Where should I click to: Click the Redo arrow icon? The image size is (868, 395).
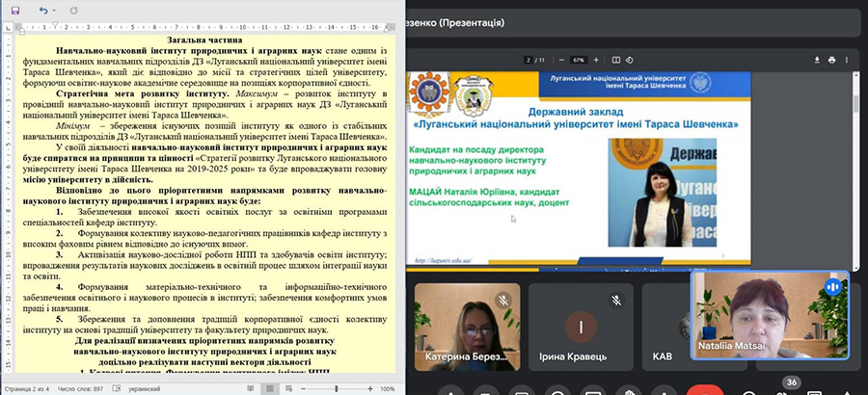(73, 10)
